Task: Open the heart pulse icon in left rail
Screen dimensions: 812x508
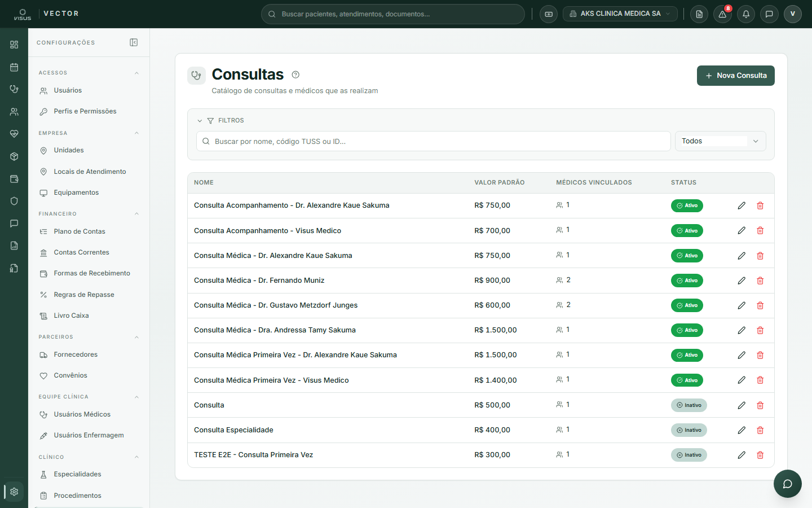Action: pos(14,134)
